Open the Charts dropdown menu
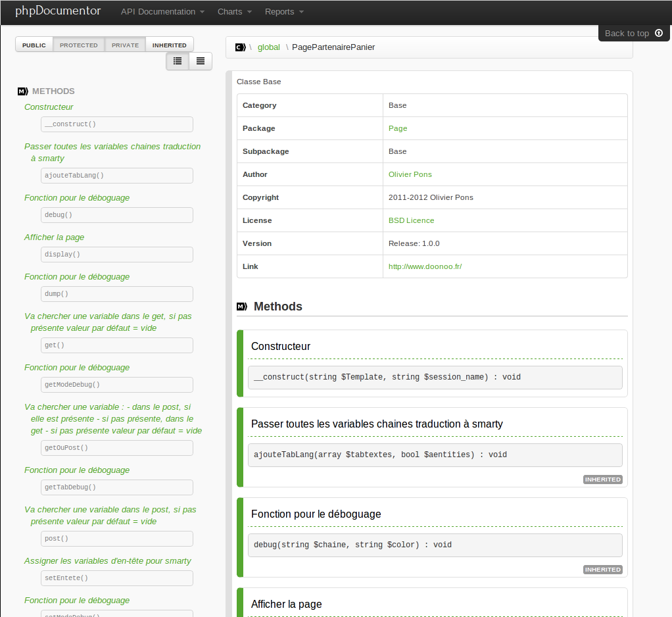 pyautogui.click(x=234, y=12)
